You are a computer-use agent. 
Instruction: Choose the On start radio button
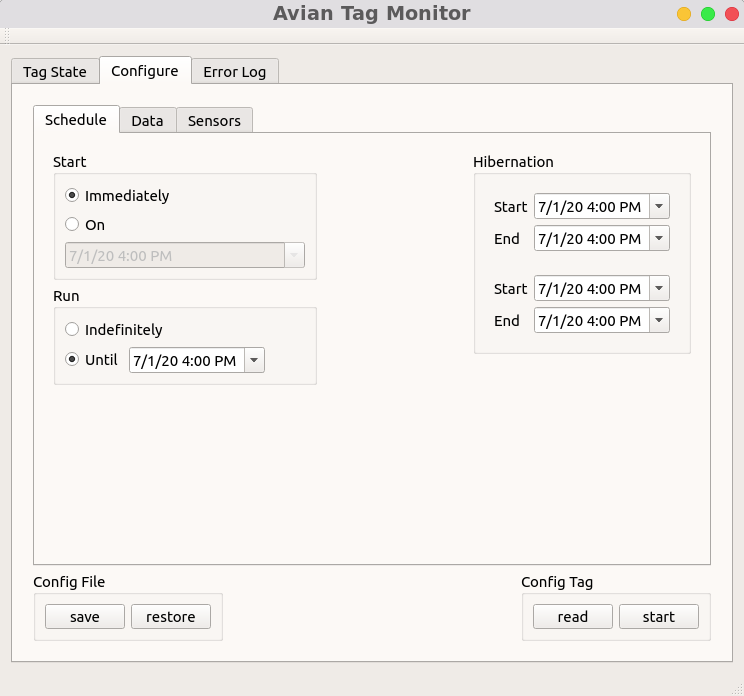(x=85, y=224)
